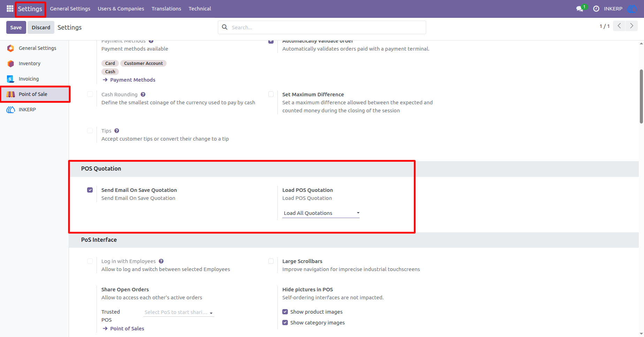Image resolution: width=644 pixels, height=337 pixels.
Task: Click the Customer Account payment tag
Action: tap(143, 63)
